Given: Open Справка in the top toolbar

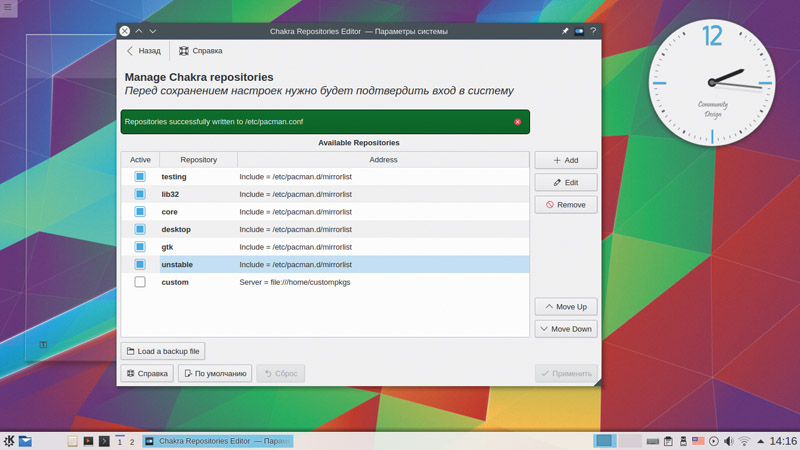Looking at the screenshot, I should 201,51.
